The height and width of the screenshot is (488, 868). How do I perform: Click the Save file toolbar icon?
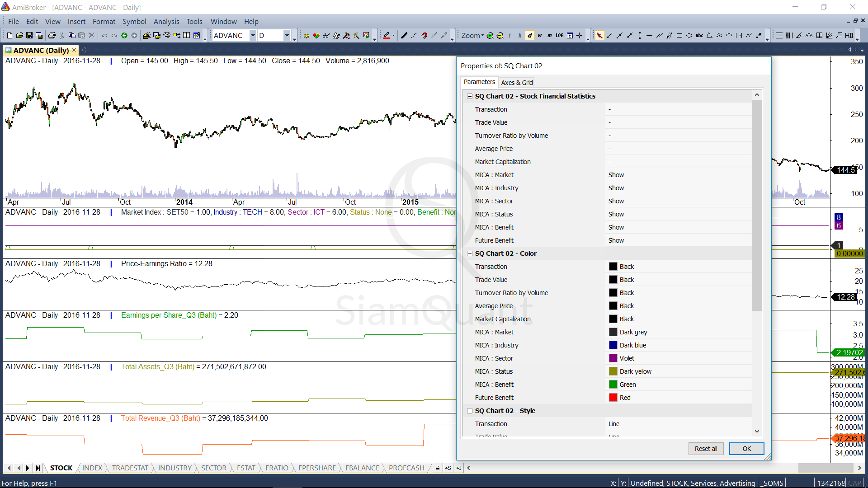[x=29, y=35]
